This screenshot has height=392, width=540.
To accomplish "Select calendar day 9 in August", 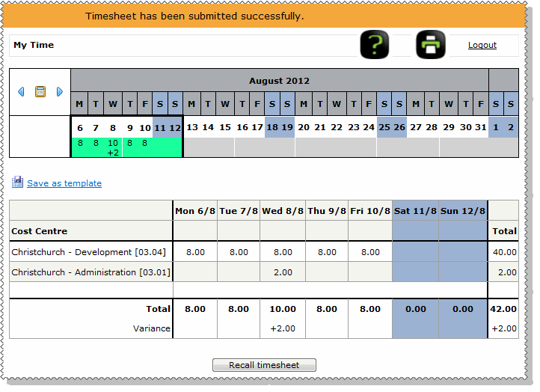I will pyautogui.click(x=130, y=128).
